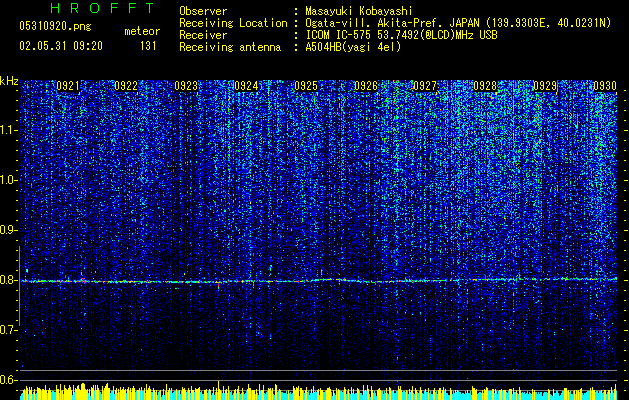Click the 0924 time marker
This screenshot has height=400, width=629.
click(x=246, y=86)
